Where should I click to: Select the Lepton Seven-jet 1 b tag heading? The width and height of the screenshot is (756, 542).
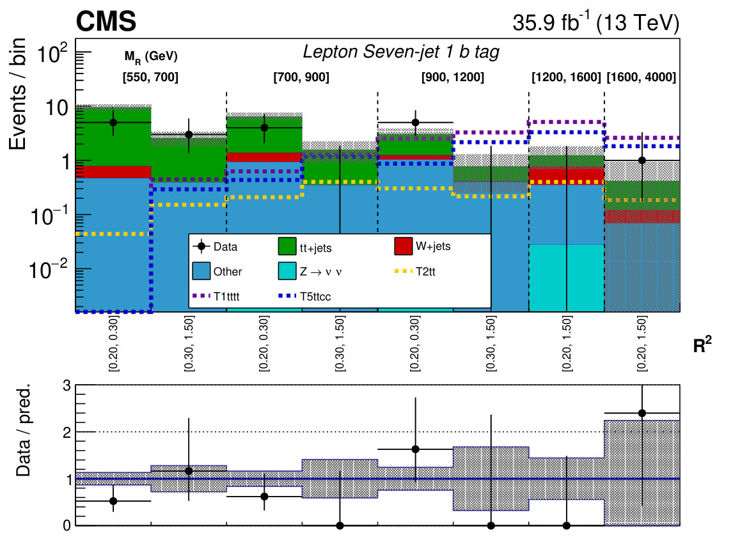[401, 52]
